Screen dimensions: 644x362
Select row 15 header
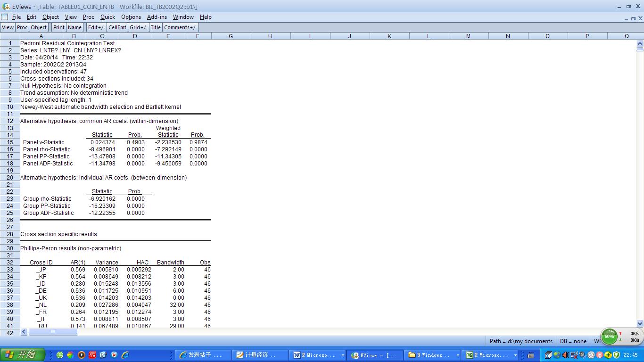click(x=10, y=142)
